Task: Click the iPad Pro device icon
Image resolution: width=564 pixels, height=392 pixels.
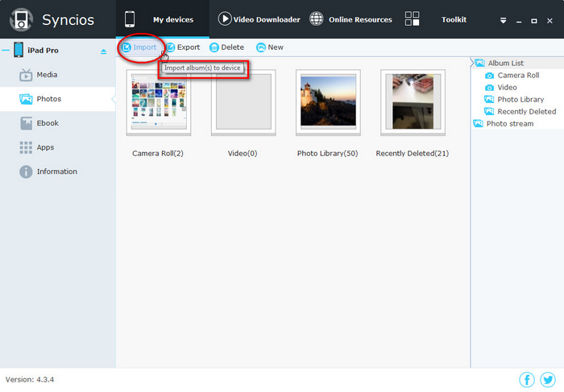Action: (19, 50)
